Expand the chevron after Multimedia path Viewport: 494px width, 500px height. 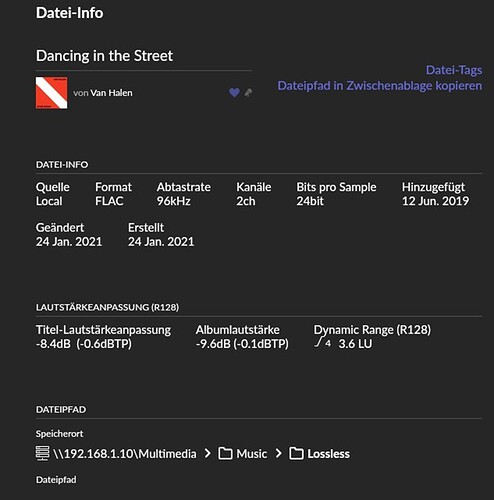tap(207, 453)
